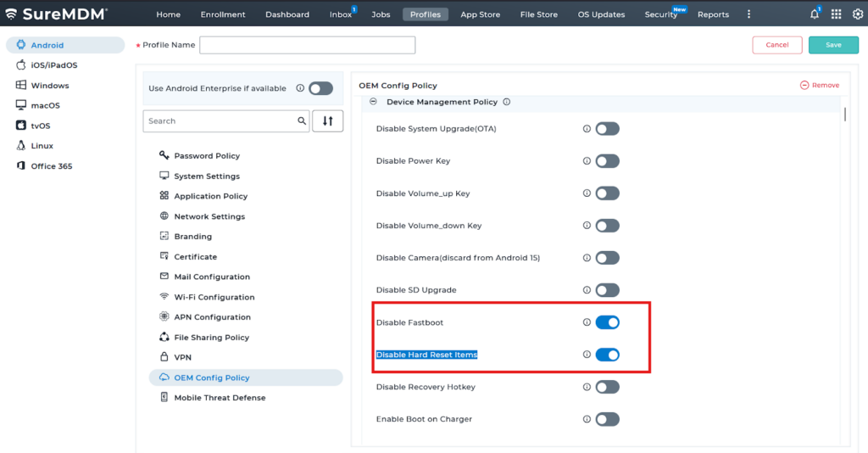Click the notifications bell icon
The width and height of the screenshot is (868, 453).
(x=815, y=14)
